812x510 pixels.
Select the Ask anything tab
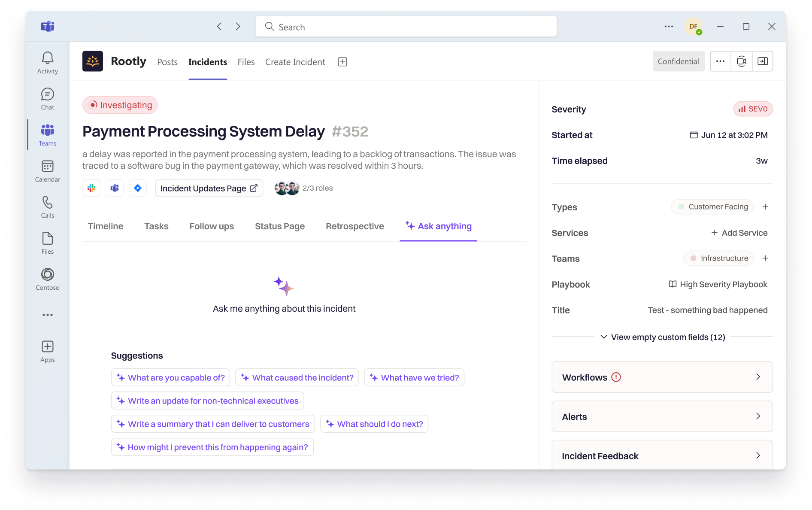pos(438,226)
